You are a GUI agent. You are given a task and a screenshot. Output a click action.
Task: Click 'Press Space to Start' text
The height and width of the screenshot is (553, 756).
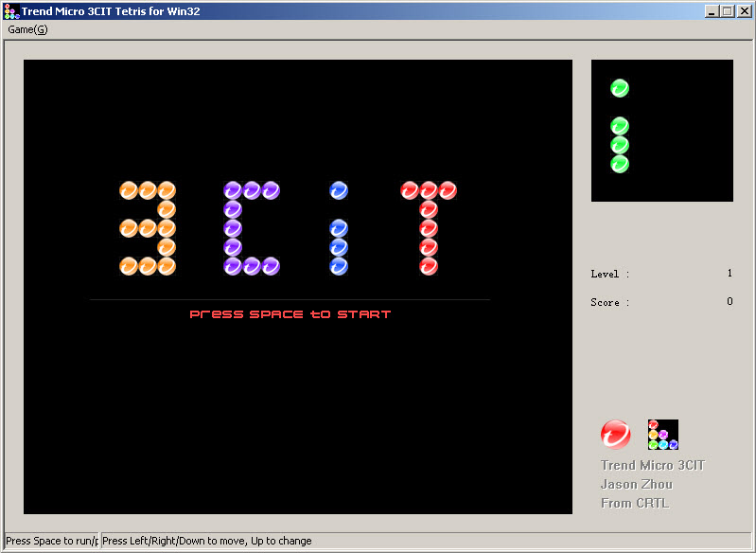pos(290,314)
